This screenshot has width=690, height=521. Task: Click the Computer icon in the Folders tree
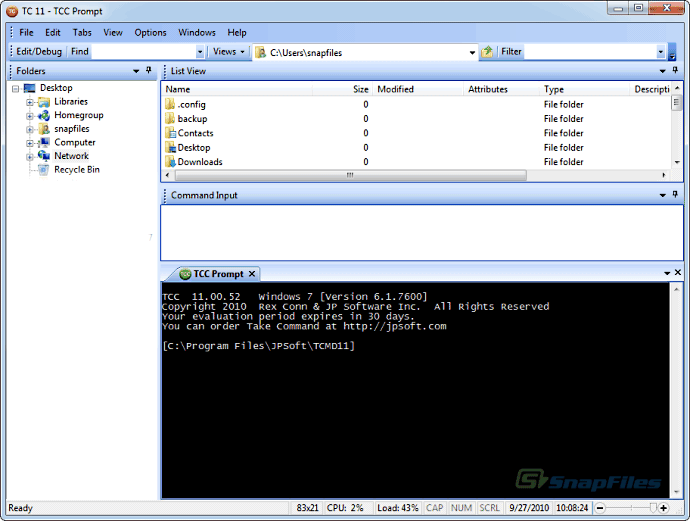click(x=44, y=143)
